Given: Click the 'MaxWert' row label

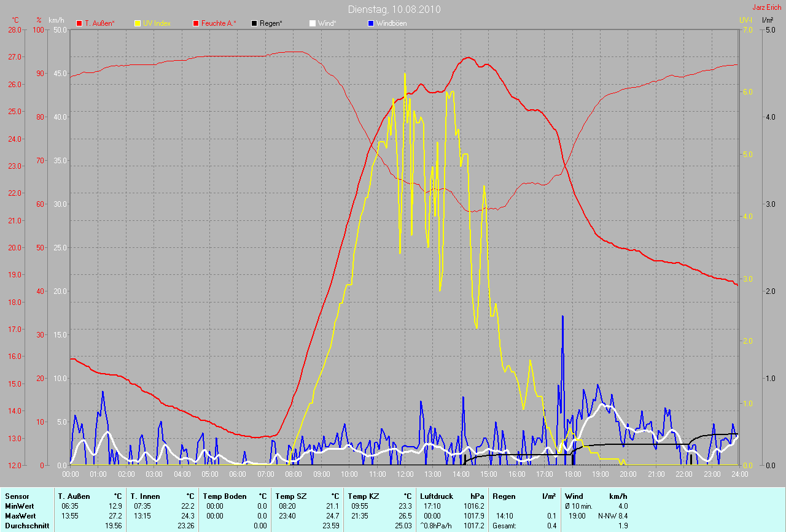Looking at the screenshot, I should click(20, 516).
